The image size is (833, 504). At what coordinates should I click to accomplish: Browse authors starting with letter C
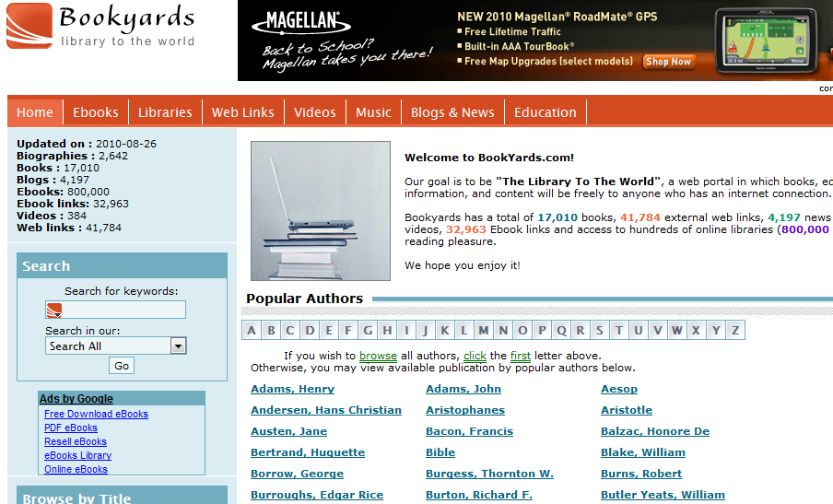point(290,330)
